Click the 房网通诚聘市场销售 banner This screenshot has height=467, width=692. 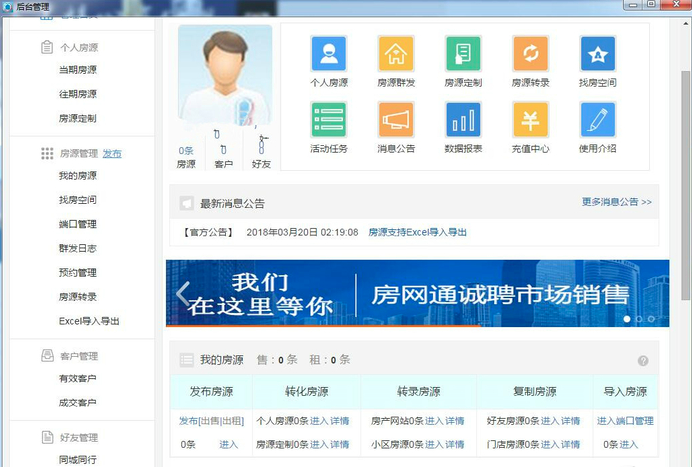[x=417, y=294]
